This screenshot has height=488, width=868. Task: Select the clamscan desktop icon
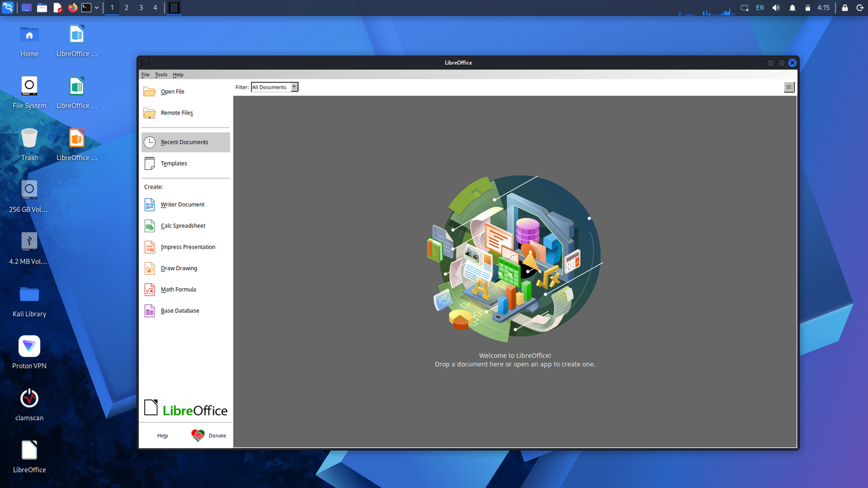pos(29,405)
